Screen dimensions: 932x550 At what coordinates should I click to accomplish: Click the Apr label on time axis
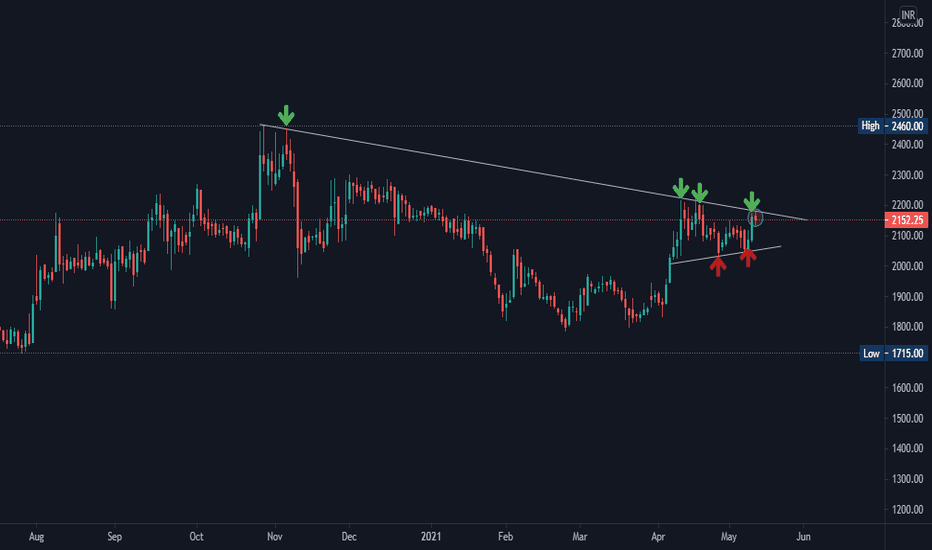[x=658, y=536]
